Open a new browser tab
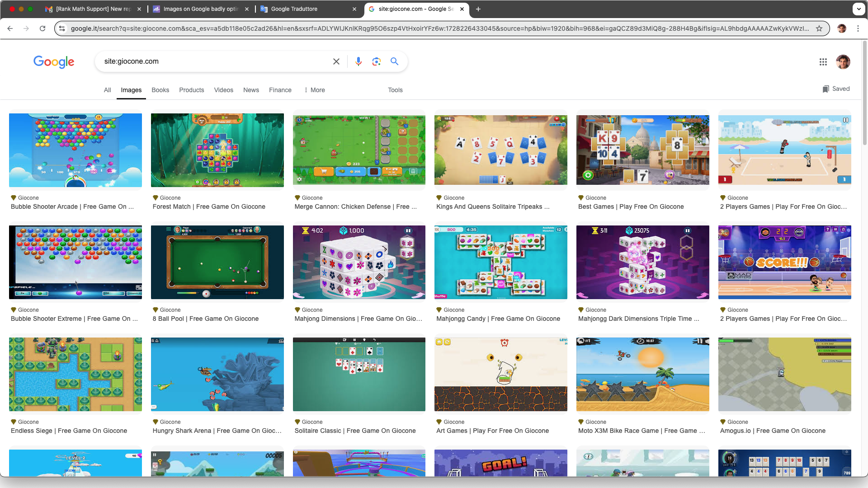868x488 pixels. 478,9
